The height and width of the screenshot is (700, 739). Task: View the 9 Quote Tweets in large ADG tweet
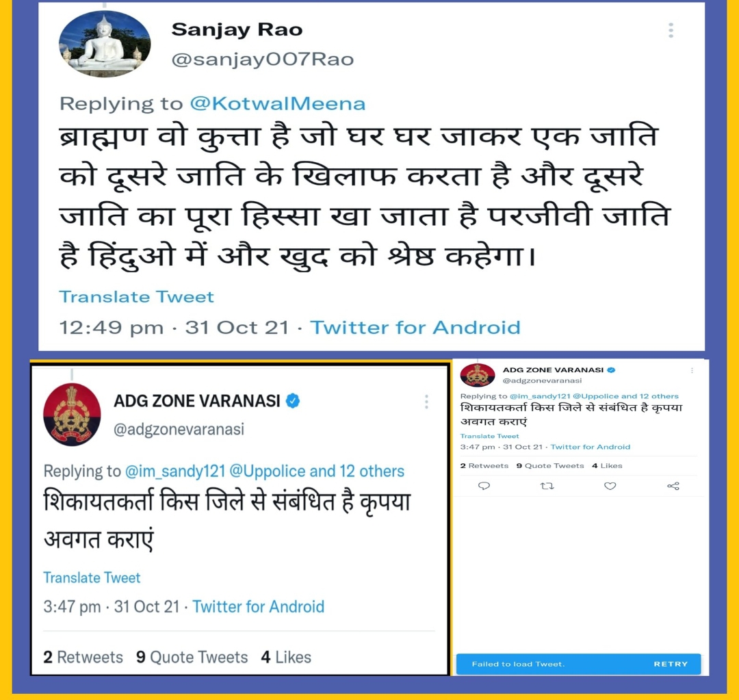pyautogui.click(x=192, y=657)
